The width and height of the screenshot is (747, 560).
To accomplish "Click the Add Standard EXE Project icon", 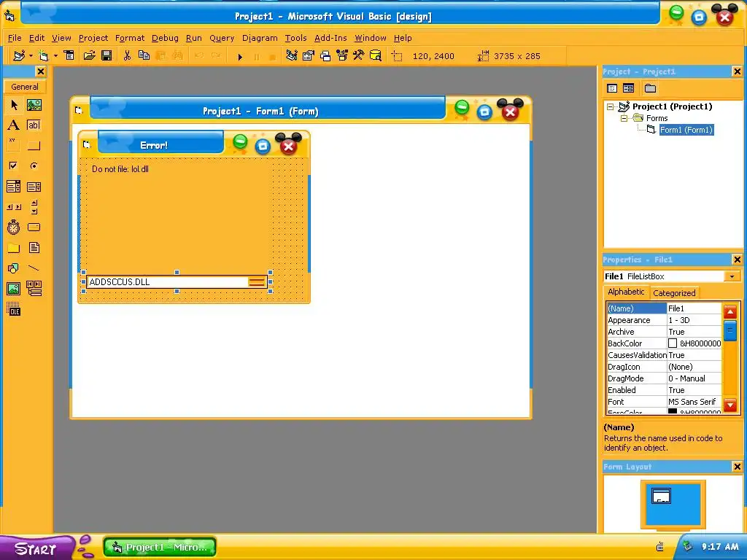I will pos(18,55).
